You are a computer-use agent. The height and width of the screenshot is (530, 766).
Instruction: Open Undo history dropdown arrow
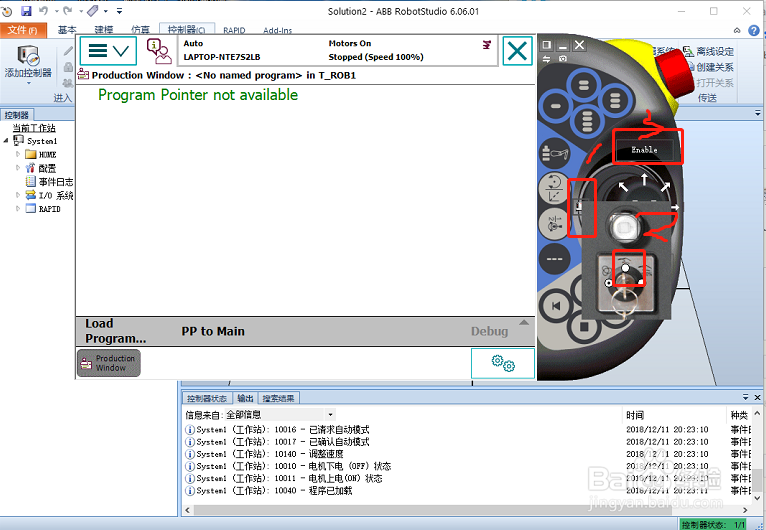click(x=56, y=11)
